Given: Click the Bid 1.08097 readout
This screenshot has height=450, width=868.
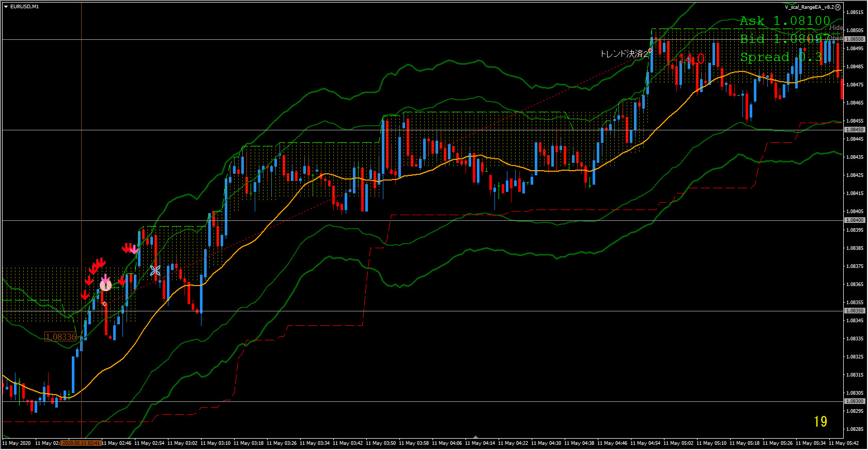Looking at the screenshot, I should (x=785, y=39).
